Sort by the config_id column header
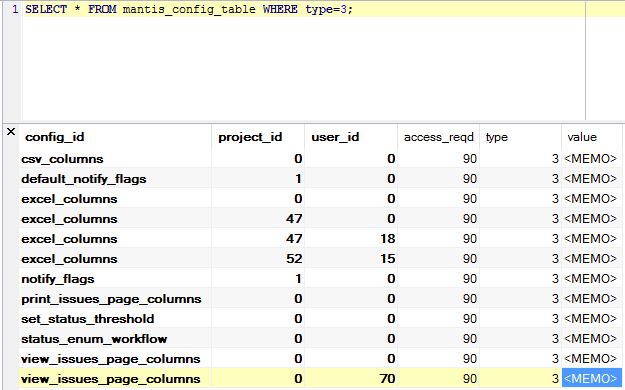This screenshot has height=390, width=625. [x=115, y=137]
